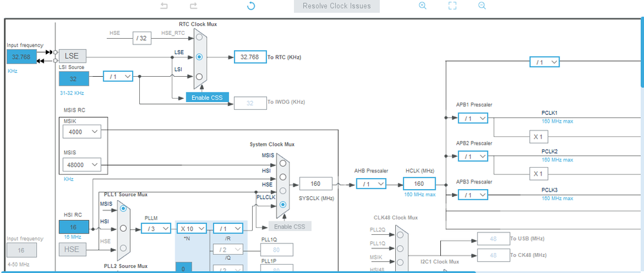
Task: Click the To USB 48 MHz field
Action: (x=493, y=238)
